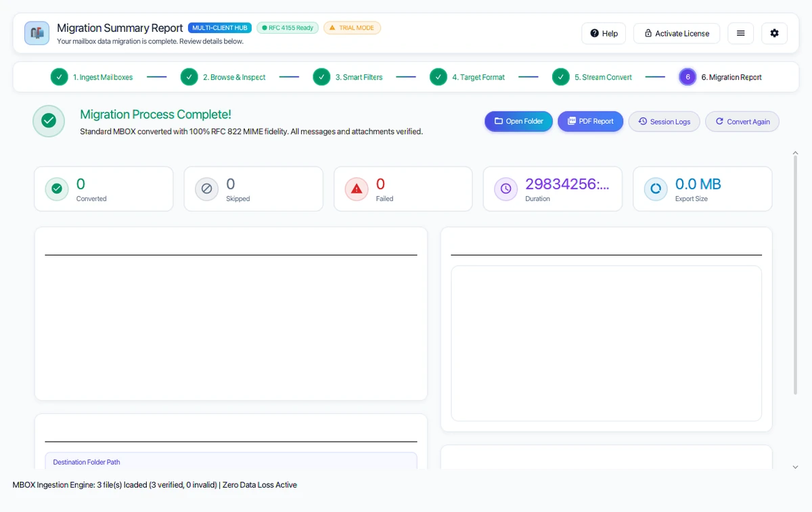The image size is (812, 512).
Task: Click the Migration Process Complete heading
Action: coord(156,114)
